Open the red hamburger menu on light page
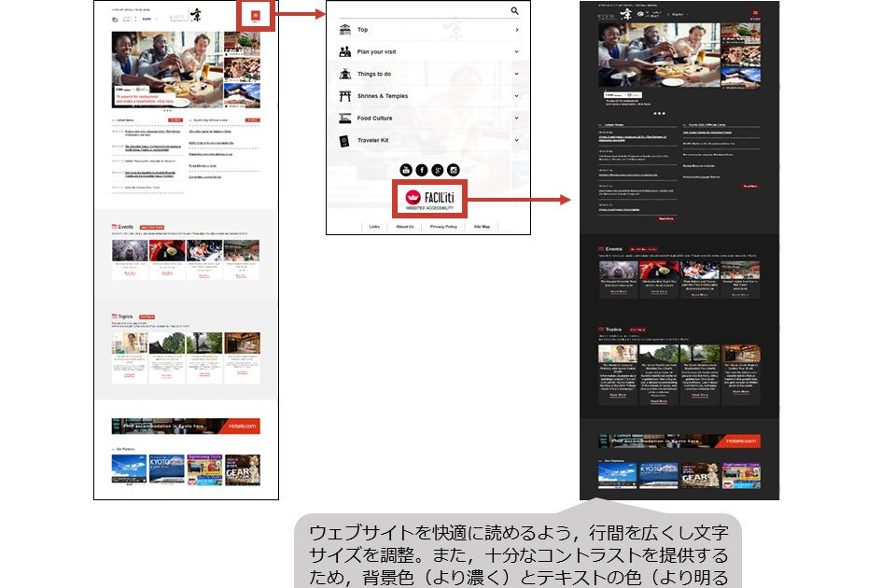The image size is (896, 588). [x=255, y=16]
